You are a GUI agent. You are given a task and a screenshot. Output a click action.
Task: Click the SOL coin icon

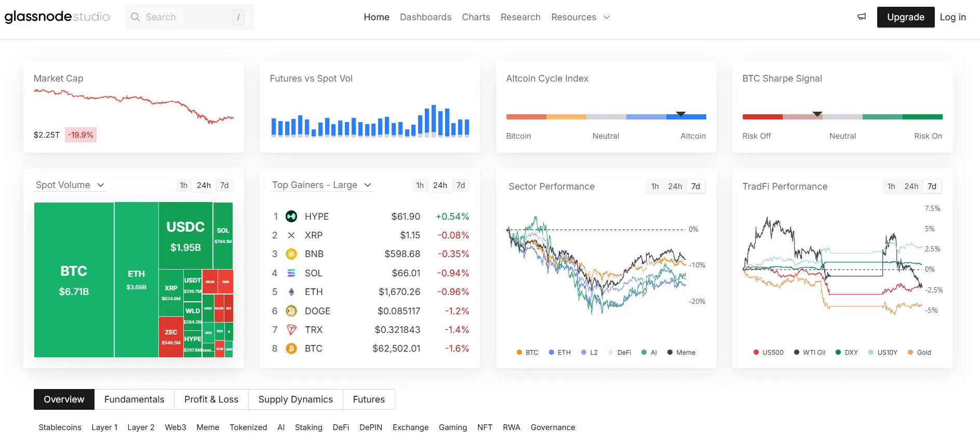[291, 273]
